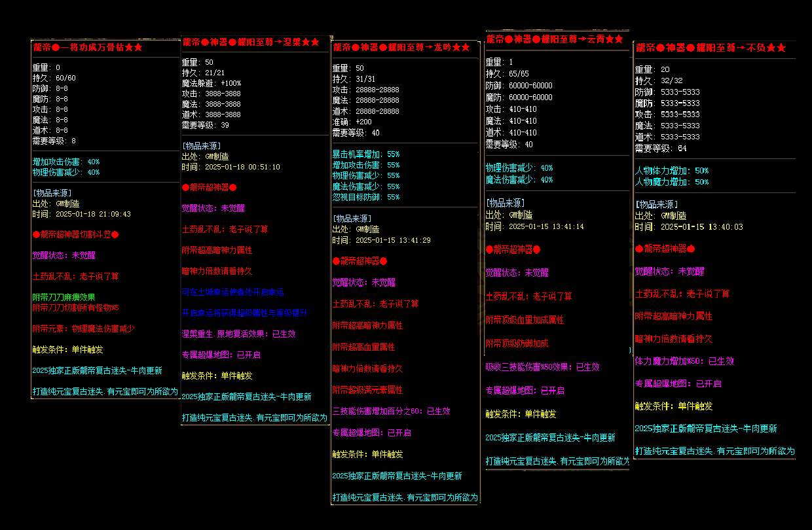Click the 体力魔力增加 已生效 line

(x=684, y=361)
